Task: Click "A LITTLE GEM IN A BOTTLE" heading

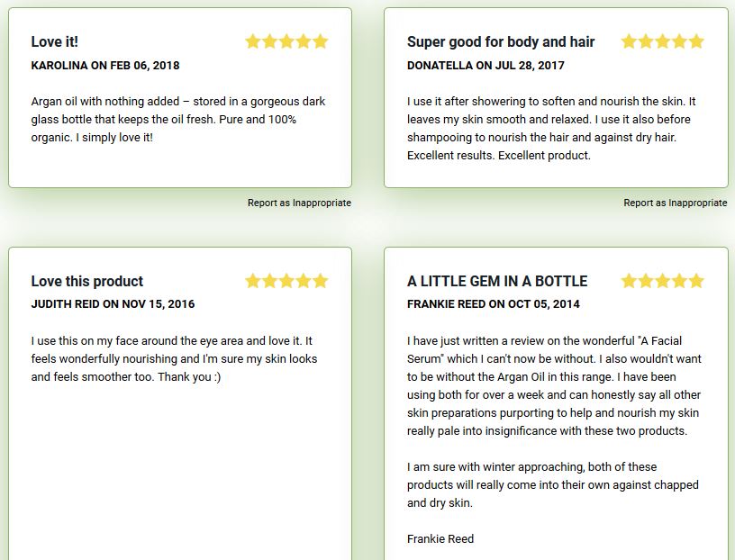Action: 497,281
